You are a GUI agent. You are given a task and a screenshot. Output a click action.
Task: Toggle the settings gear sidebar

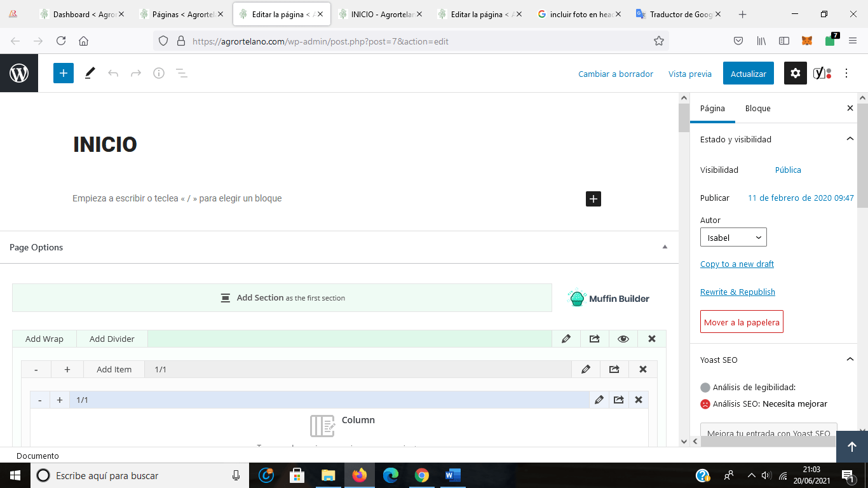796,74
